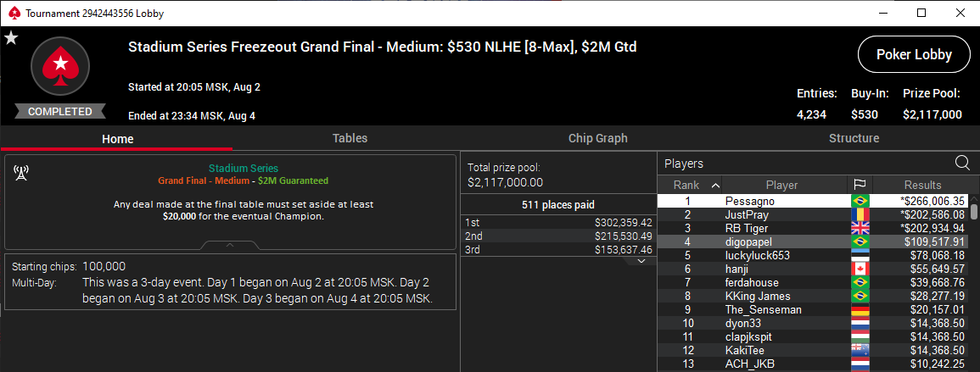Click Pessagno's Brazil flag icon

point(861,201)
